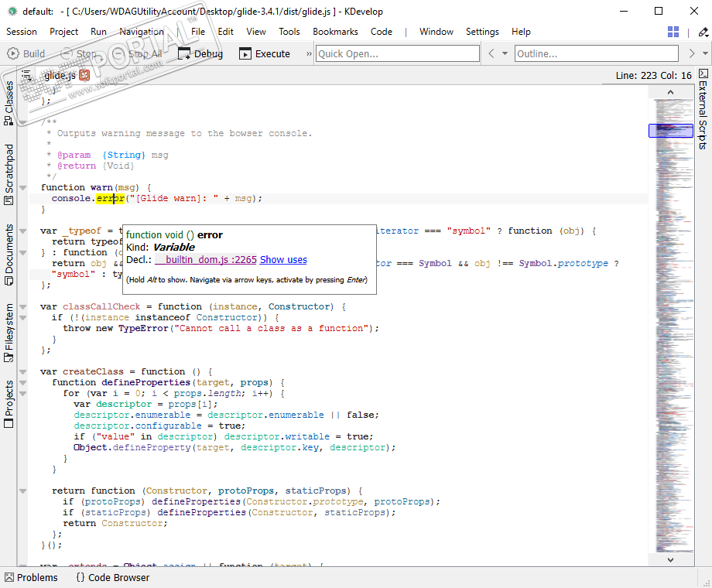Click the Debug toolbar icon
This screenshot has width=712, height=588.
pos(184,53)
